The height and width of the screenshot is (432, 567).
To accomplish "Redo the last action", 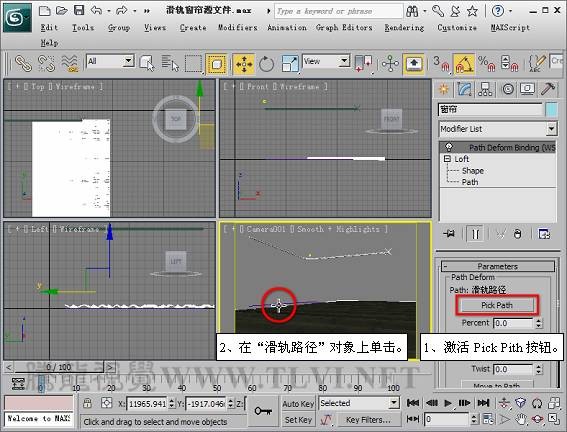I will point(122,10).
